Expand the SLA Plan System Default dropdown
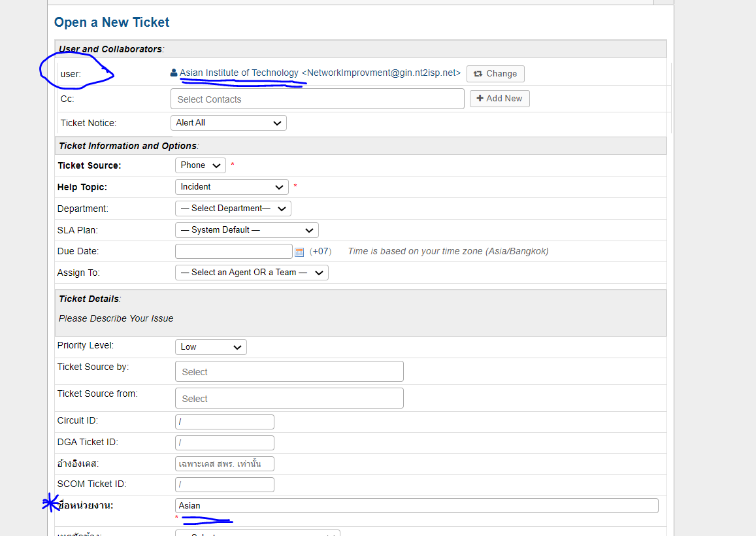This screenshot has height=536, width=756. click(x=247, y=230)
